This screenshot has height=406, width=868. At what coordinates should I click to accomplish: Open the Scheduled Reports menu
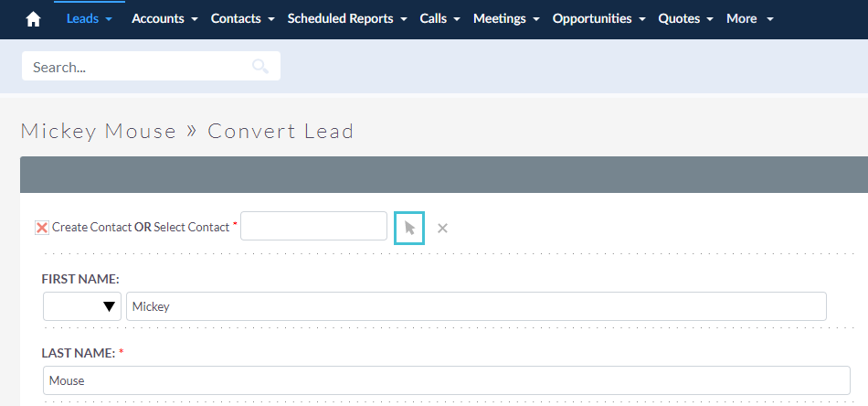347,19
